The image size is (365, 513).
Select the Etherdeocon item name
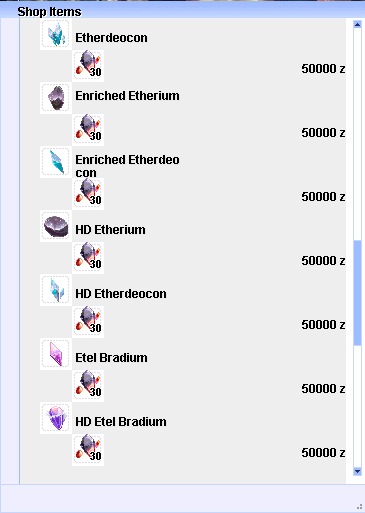(111, 38)
